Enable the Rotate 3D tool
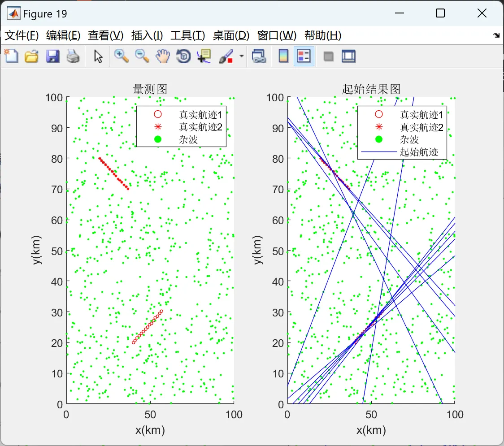The image size is (504, 446). 183,56
